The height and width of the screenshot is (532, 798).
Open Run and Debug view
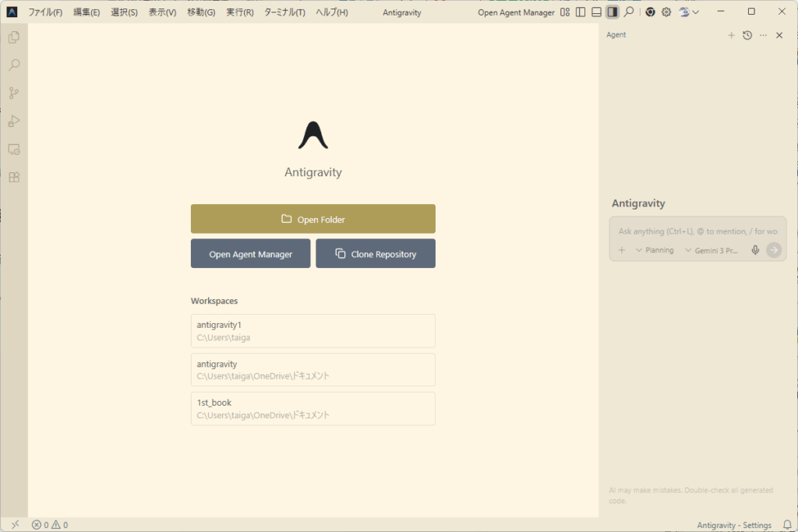(13, 121)
